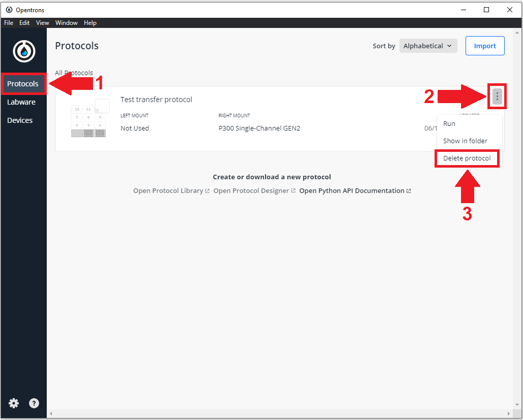Expand the Alphabetical sort dropdown

(428, 46)
